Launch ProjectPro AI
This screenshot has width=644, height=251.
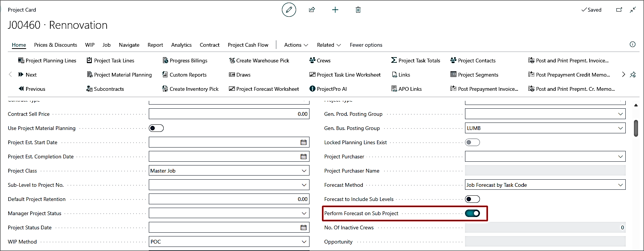click(328, 89)
